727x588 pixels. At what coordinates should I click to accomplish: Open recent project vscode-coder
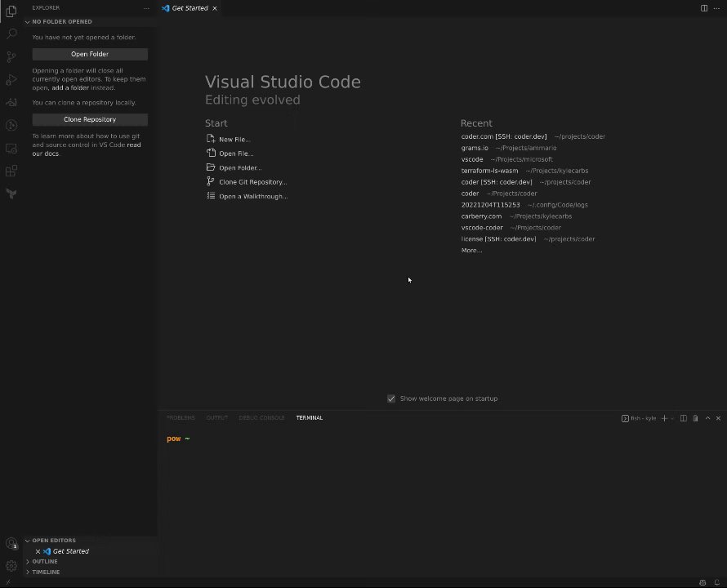point(482,228)
